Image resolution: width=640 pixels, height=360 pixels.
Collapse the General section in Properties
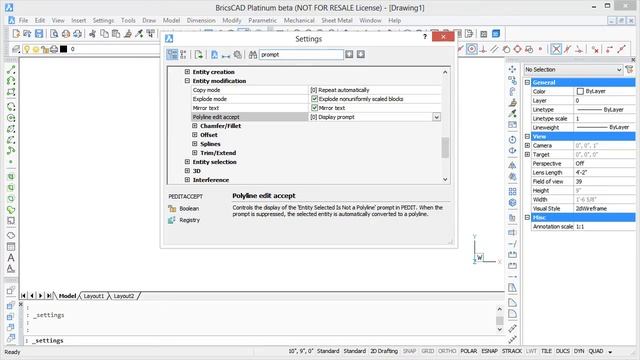coord(527,82)
